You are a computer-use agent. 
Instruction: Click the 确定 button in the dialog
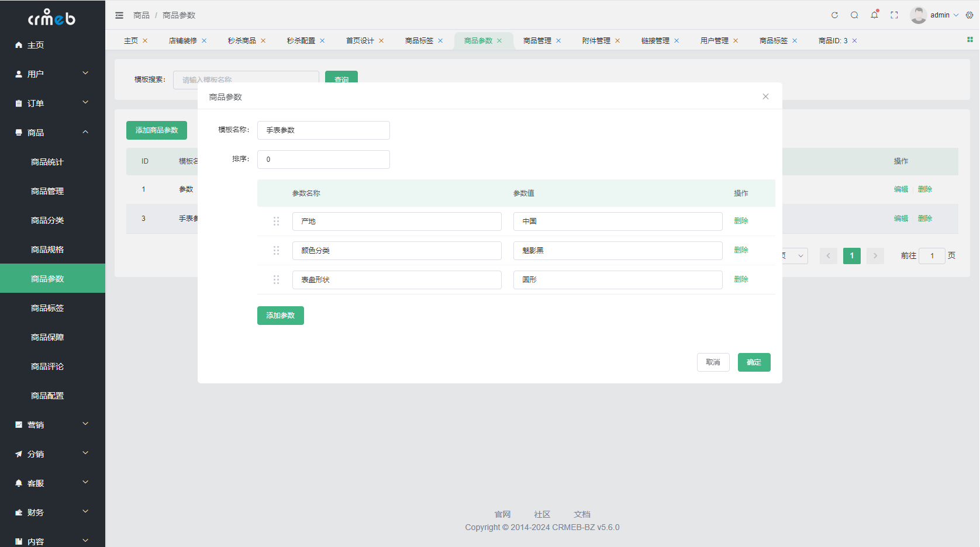754,362
